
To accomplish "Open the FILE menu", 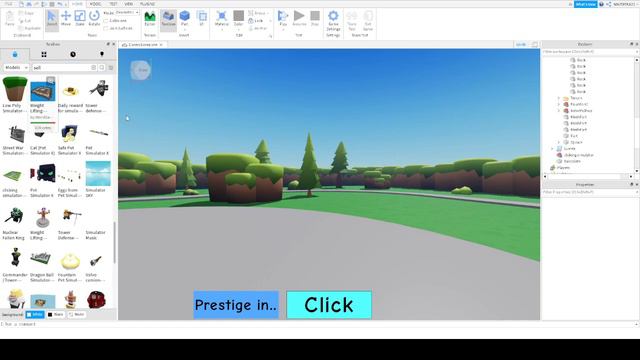I will (8, 4).
